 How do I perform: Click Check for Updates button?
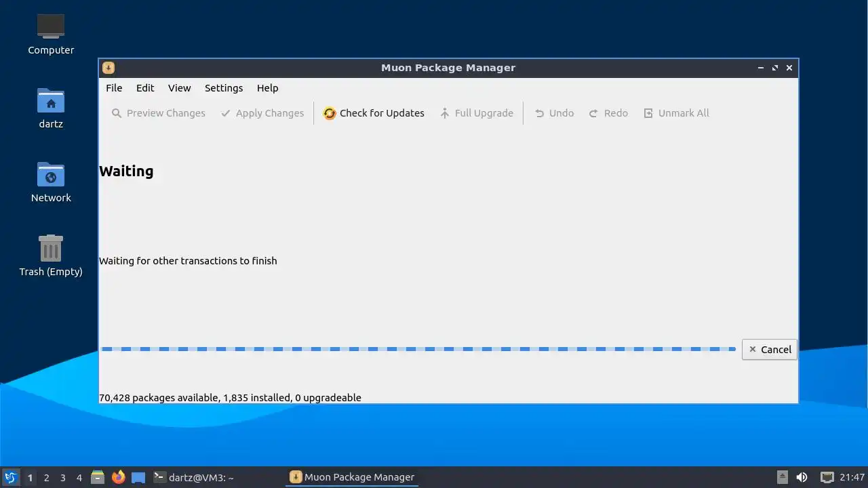click(374, 113)
